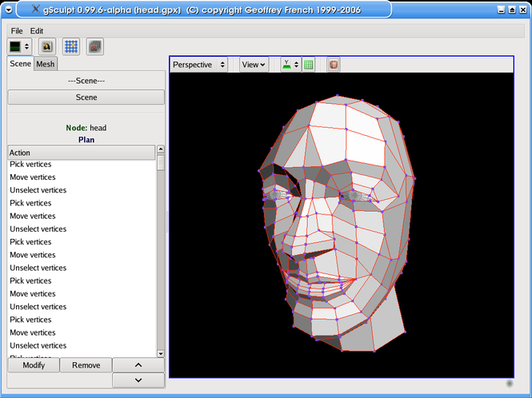Move action up with the up-arrow button
This screenshot has width=532, height=398.
(138, 365)
